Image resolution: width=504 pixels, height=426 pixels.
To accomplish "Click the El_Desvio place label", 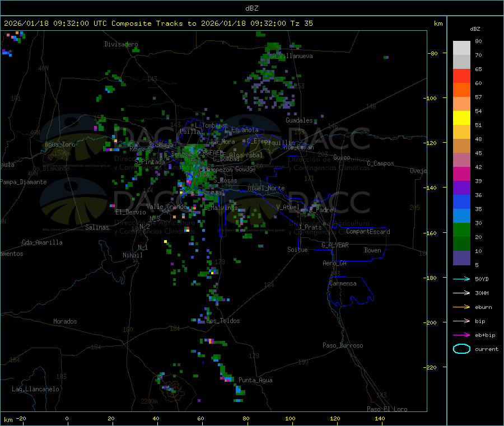I will coord(130,212).
